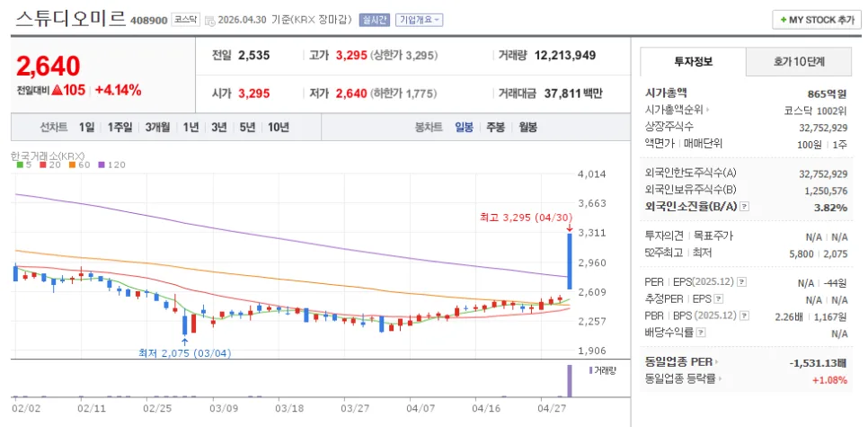Click the calendar icon beside the date 2026.04.30
Image resolution: width=868 pixels, height=427 pixels.
click(x=209, y=21)
